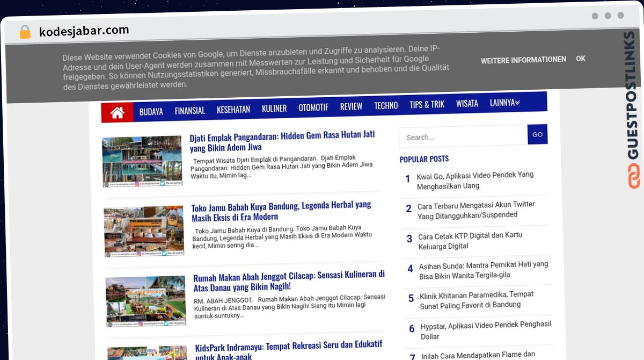Screen dimensions: 644x360
Task: Click the red Home icon in navigation
Action: [118, 112]
